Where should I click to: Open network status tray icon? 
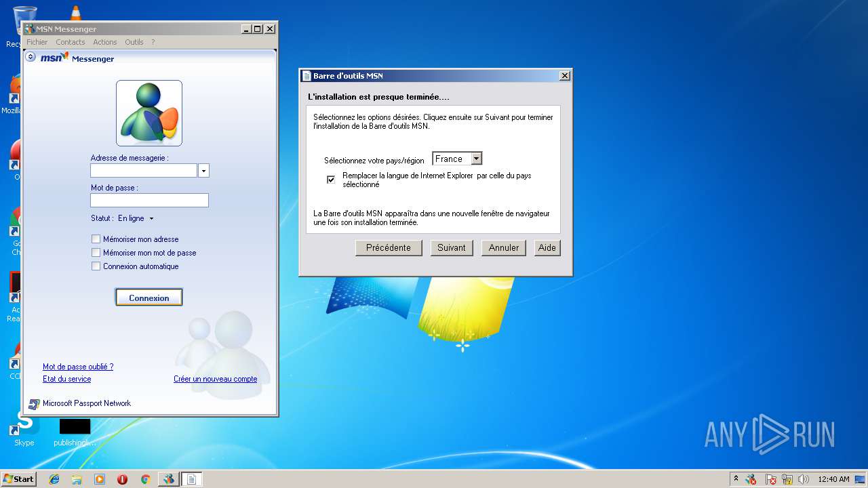787,479
